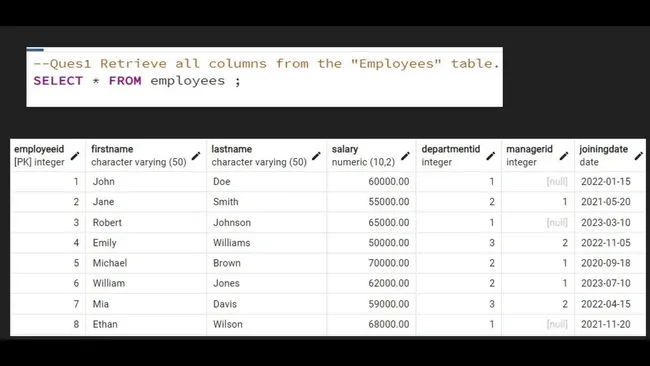Click the joiningdate cell 2021-11-20
Image resolution: width=650 pixels, height=366 pixels.
tap(610, 325)
